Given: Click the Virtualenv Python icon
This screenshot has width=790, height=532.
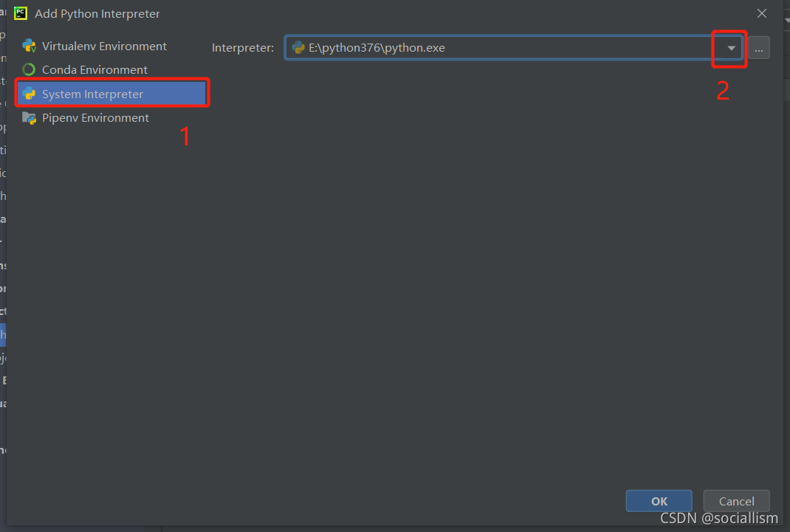Looking at the screenshot, I should click(x=30, y=46).
